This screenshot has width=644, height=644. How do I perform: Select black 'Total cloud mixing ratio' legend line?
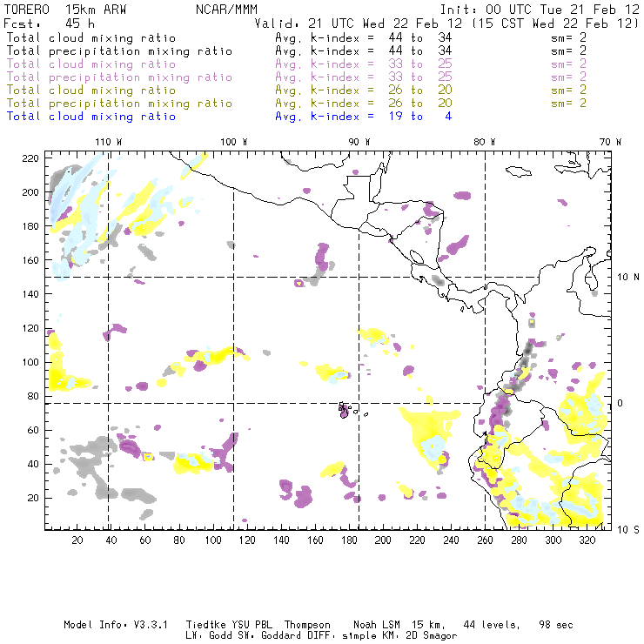(91, 37)
